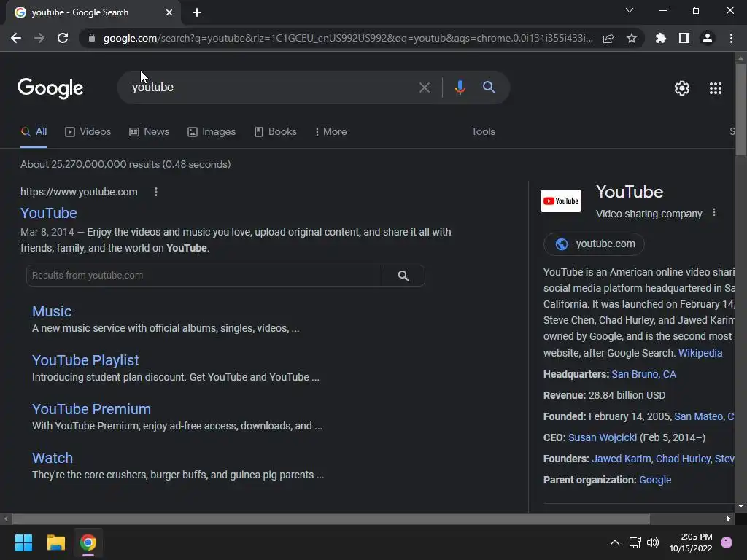The image size is (747, 560).
Task: Close the youtube - Google Search tab
Action: [169, 12]
